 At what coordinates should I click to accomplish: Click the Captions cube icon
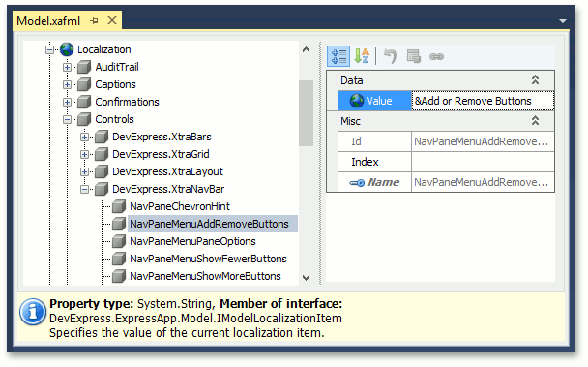click(84, 84)
